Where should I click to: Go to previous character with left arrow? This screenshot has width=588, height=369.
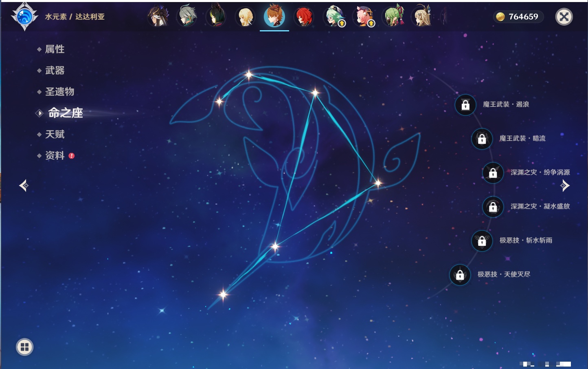pyautogui.click(x=24, y=186)
